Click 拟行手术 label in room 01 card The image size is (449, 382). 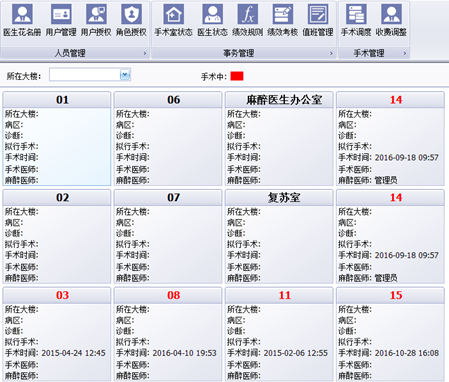pos(21,146)
